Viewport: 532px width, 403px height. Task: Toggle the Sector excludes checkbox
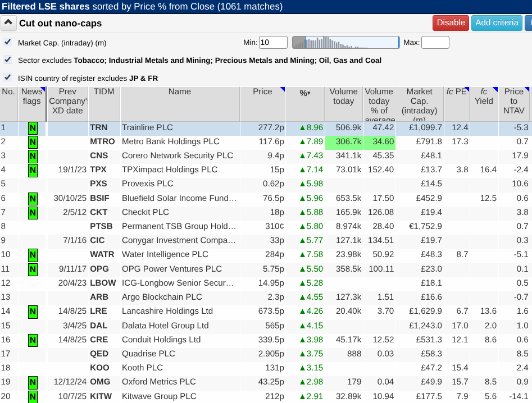click(7, 59)
